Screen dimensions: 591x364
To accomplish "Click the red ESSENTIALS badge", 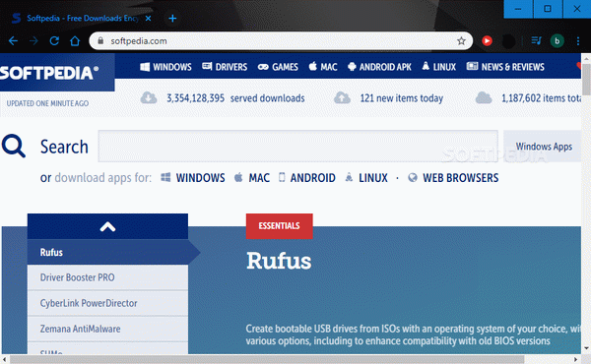I will [x=280, y=226].
